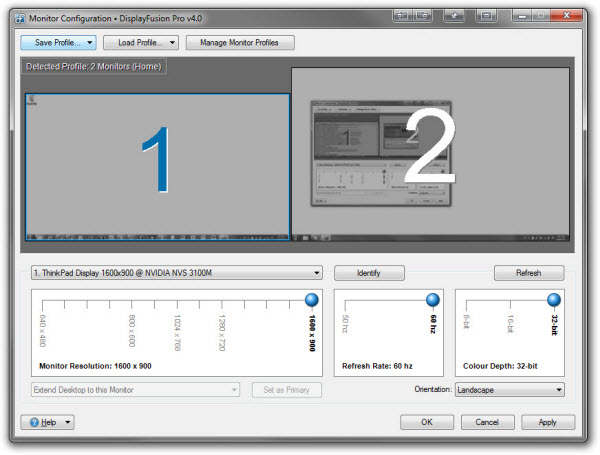Confirm settings with the OK button
This screenshot has height=455, width=600.
tap(426, 422)
